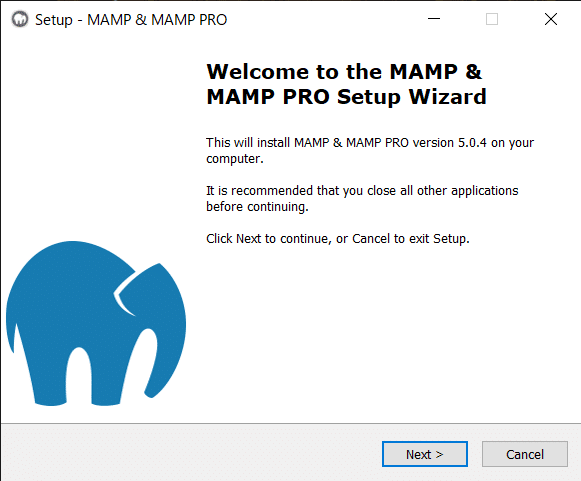Click the grayed-out maximize button
The width and height of the screenshot is (581, 481).
pos(492,19)
